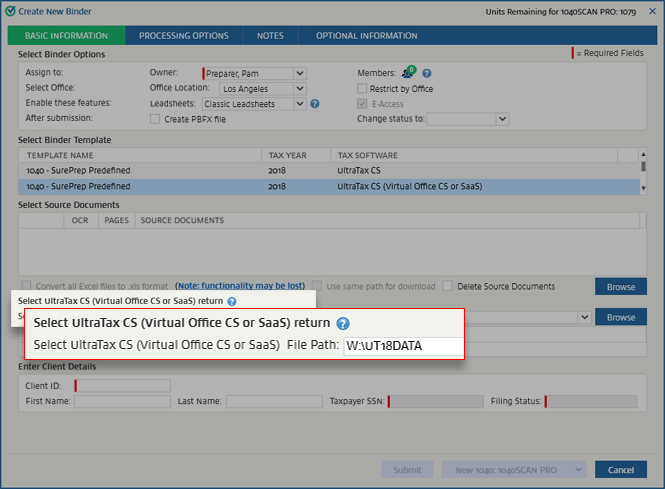The width and height of the screenshot is (665, 489).
Task: Open the Optional Information tab
Action: click(x=366, y=36)
